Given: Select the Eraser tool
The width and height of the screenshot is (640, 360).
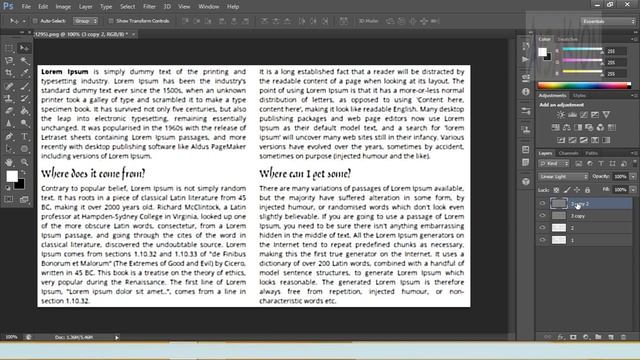Looking at the screenshot, I should 9,111.
